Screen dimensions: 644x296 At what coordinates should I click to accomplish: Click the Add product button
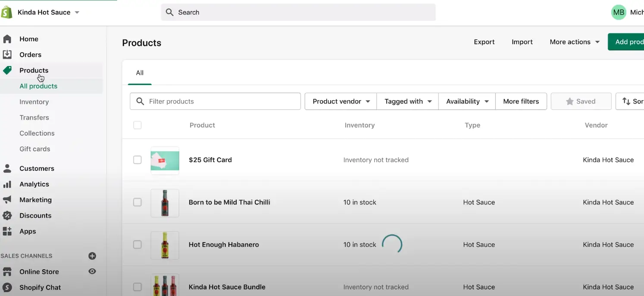click(626, 42)
